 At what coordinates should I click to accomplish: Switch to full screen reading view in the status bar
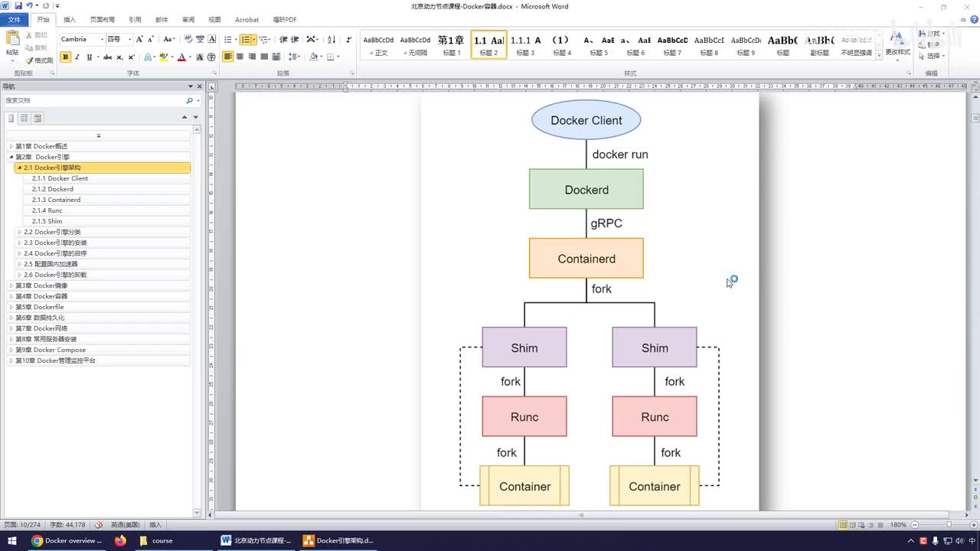pos(853,525)
